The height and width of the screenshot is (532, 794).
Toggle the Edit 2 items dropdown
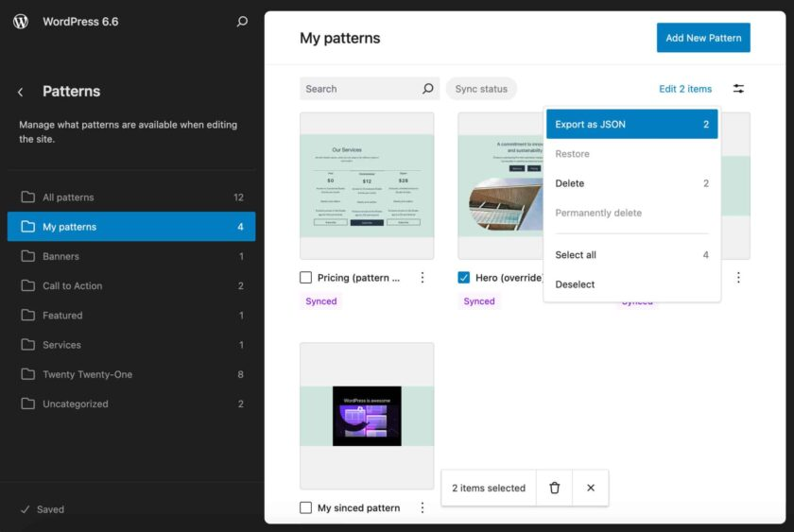click(685, 89)
